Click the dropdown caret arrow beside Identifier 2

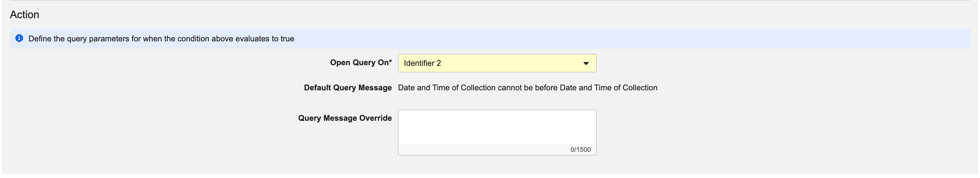tap(586, 64)
